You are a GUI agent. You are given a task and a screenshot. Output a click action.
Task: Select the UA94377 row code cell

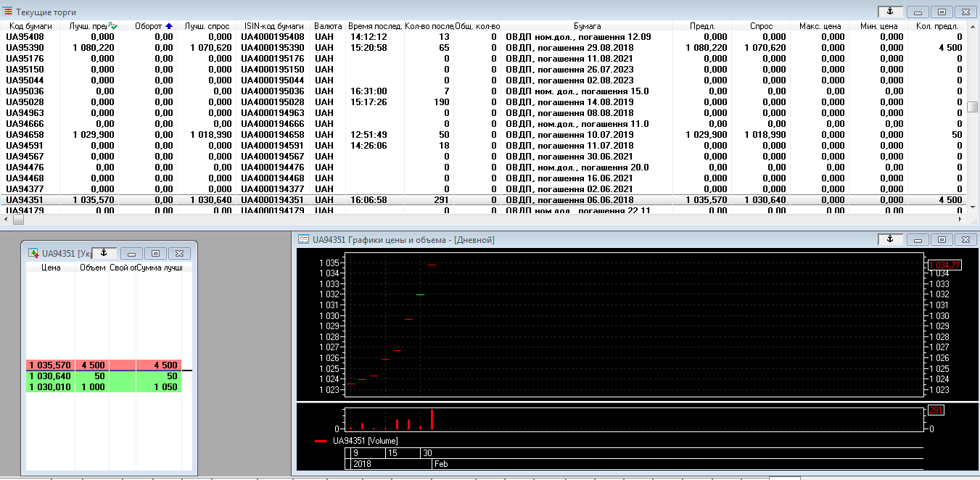click(25, 189)
